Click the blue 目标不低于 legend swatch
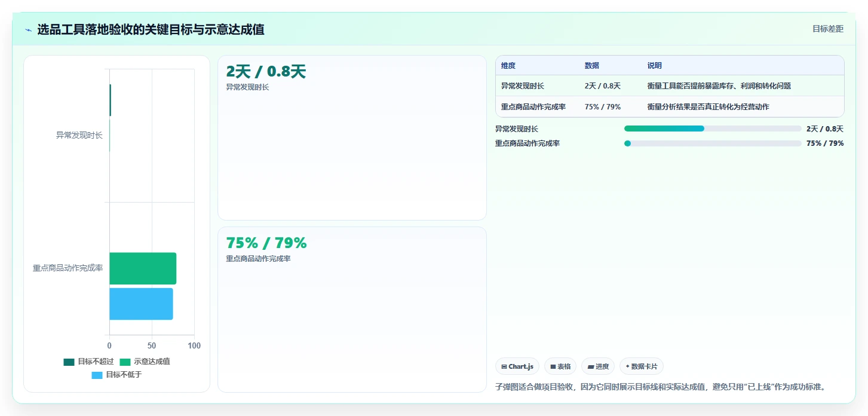This screenshot has height=416, width=868. click(97, 375)
